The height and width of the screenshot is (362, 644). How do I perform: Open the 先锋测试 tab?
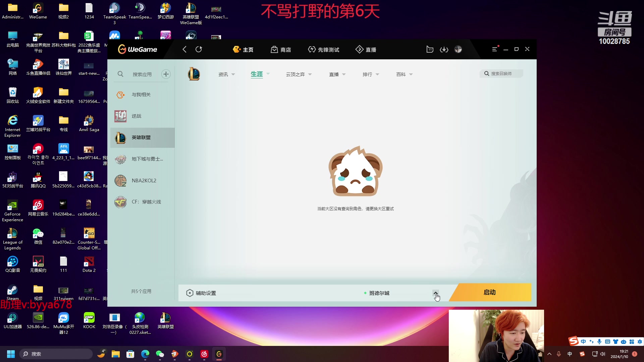[323, 50]
